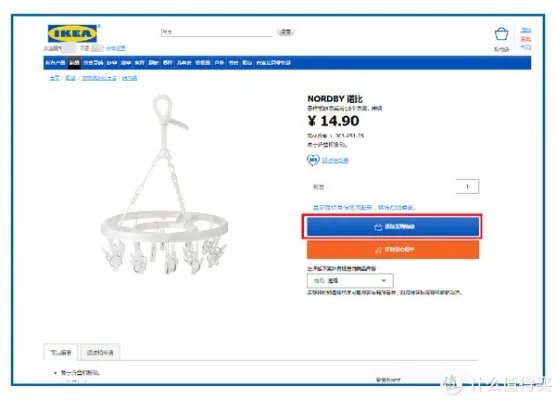Click the orange add-to-list button

[x=393, y=250]
